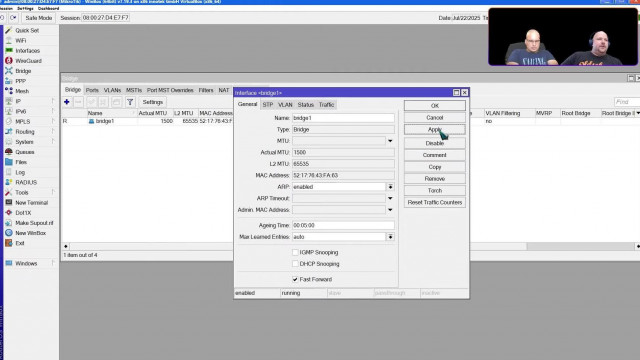This screenshot has width=640, height=360.
Task: Click Reset Traffic Counters button
Action: click(435, 202)
